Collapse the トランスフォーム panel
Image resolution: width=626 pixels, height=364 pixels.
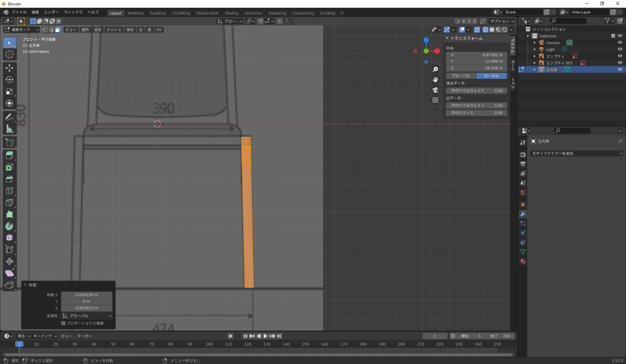447,38
